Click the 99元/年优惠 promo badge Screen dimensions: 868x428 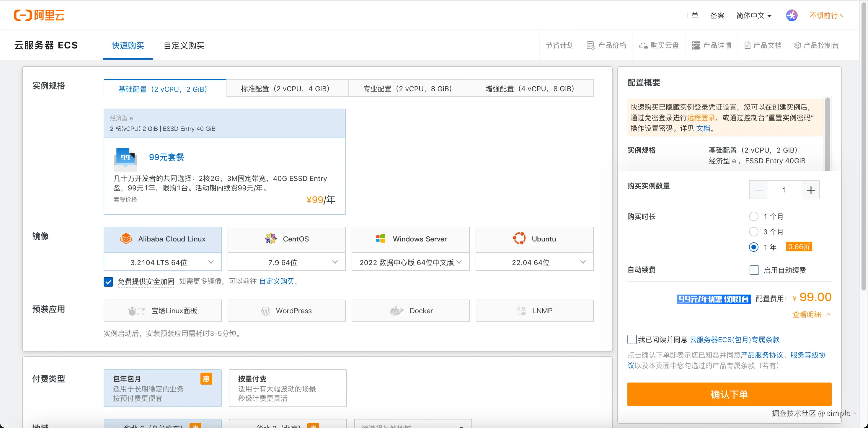coord(714,299)
